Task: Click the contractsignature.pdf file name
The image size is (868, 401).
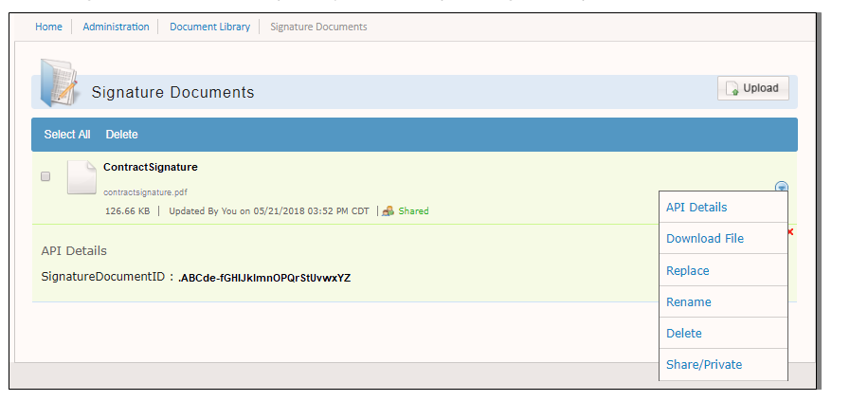Action: coord(145,192)
